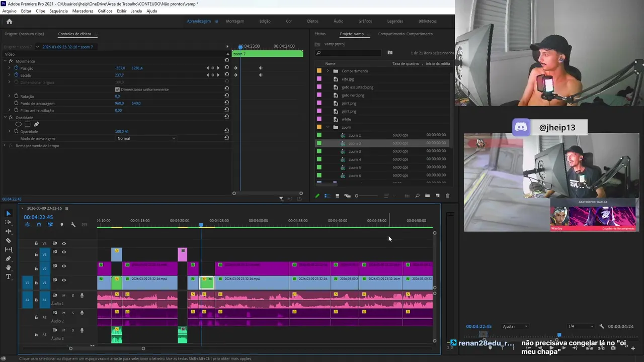Select the Razor tool
This screenshot has width=644, height=362.
(x=8, y=240)
